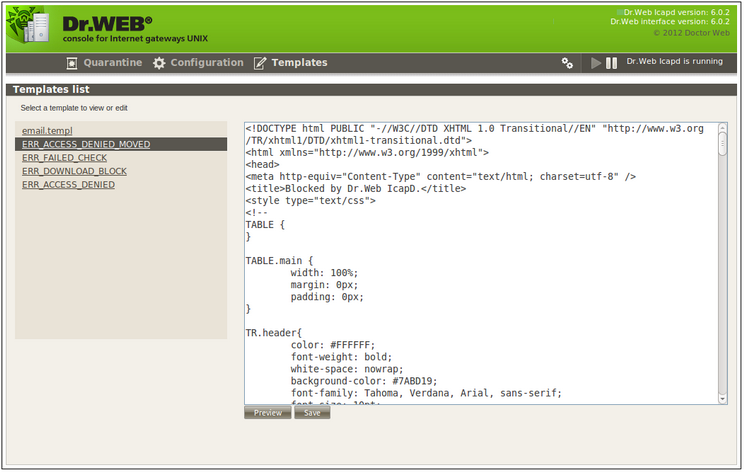Click inside the template code editor

(481, 264)
